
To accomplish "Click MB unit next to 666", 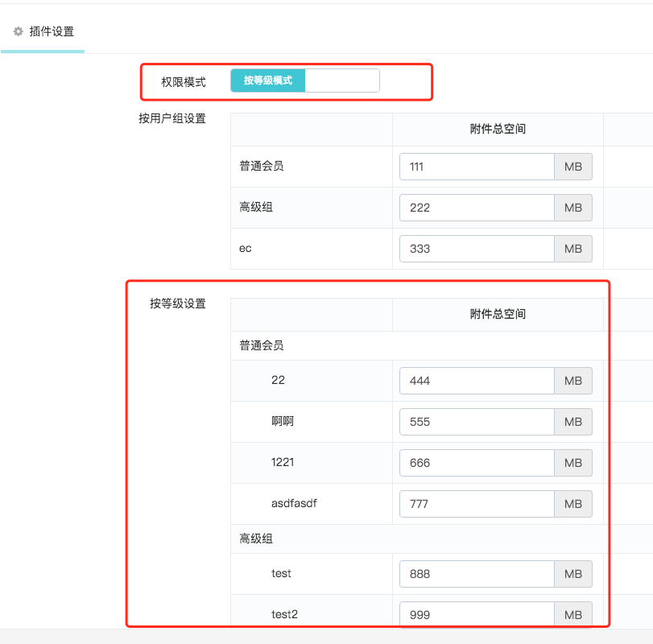I will click(x=573, y=463).
